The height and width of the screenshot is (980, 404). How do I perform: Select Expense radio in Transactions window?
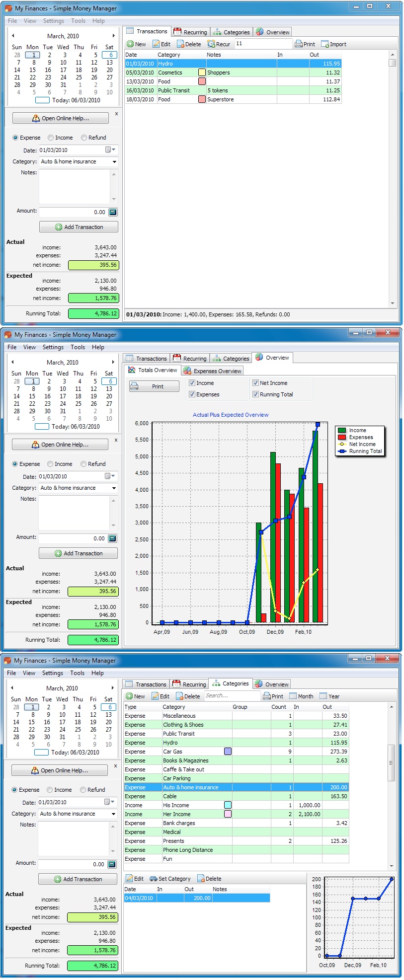tap(15, 138)
